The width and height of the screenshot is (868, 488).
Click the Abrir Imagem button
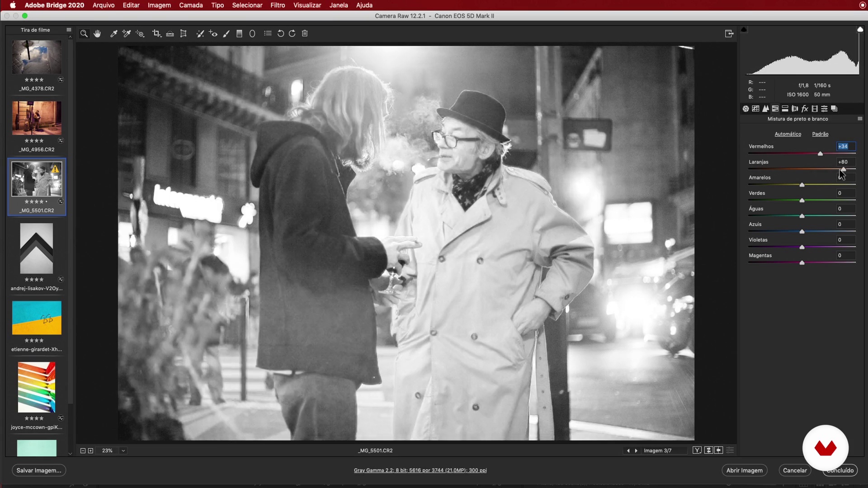click(744, 470)
